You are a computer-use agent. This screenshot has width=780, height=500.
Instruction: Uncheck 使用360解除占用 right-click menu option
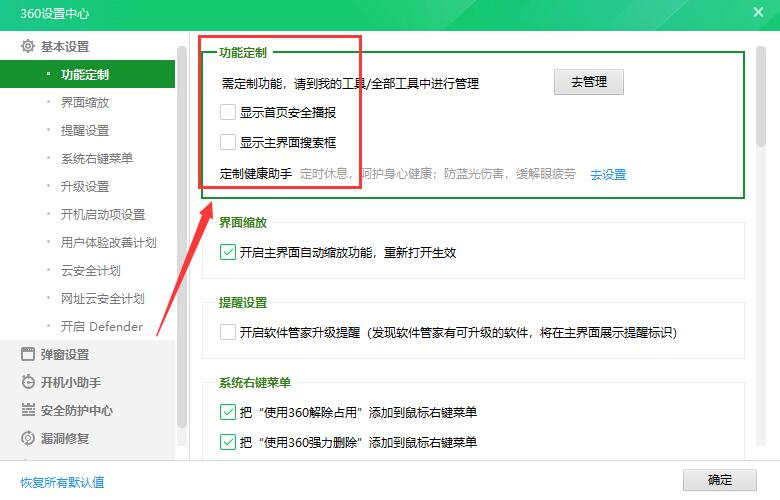228,412
